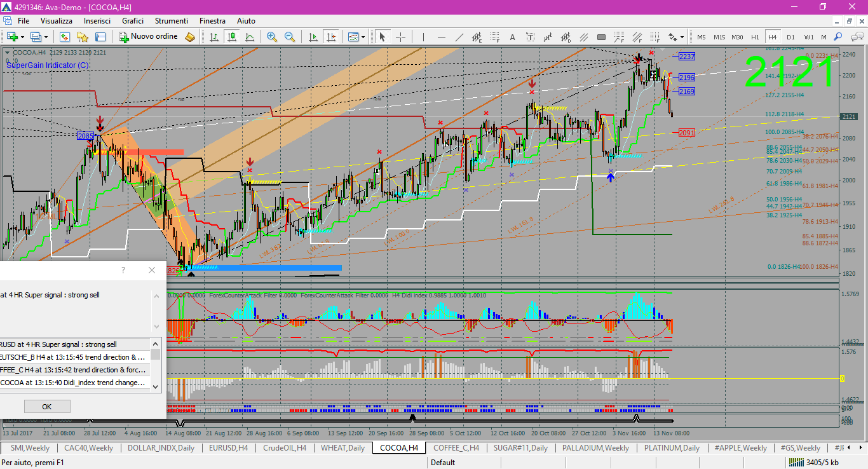The height and width of the screenshot is (469, 868).
Task: Switch to the PALLADIUM,Weekly chart tab
Action: 595,448
